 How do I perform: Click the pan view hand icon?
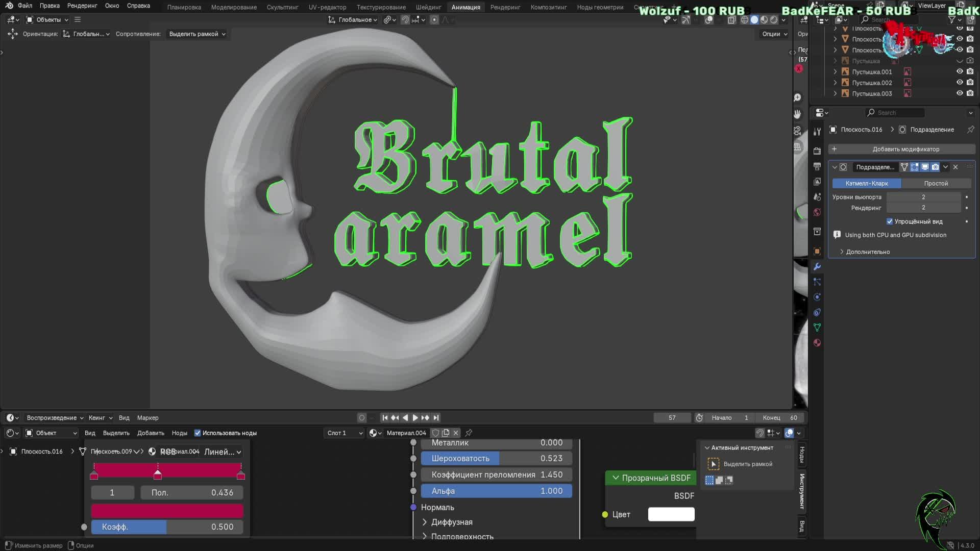[798, 114]
